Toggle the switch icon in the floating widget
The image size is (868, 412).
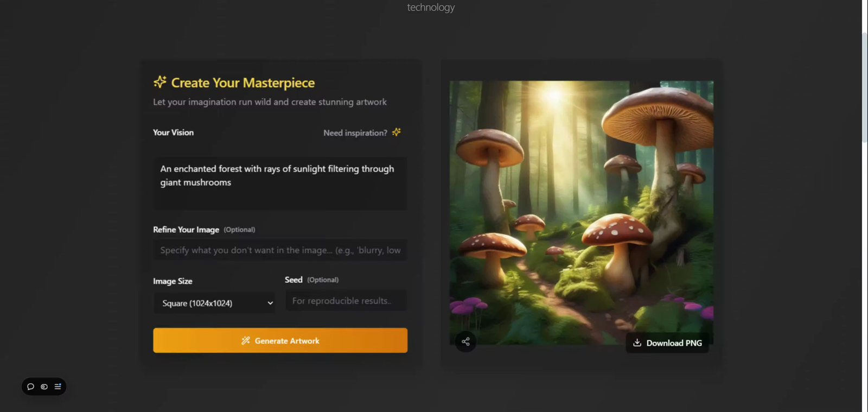click(44, 386)
